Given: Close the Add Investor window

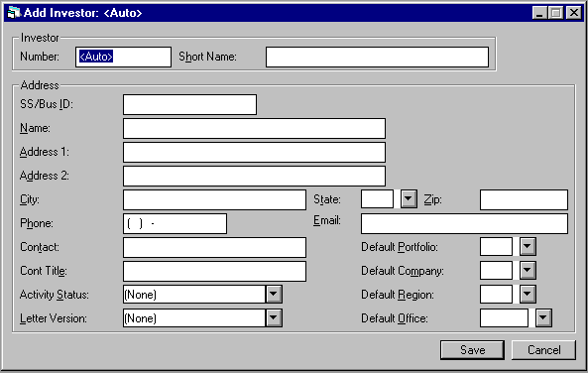Looking at the screenshot, I should 574,13.
